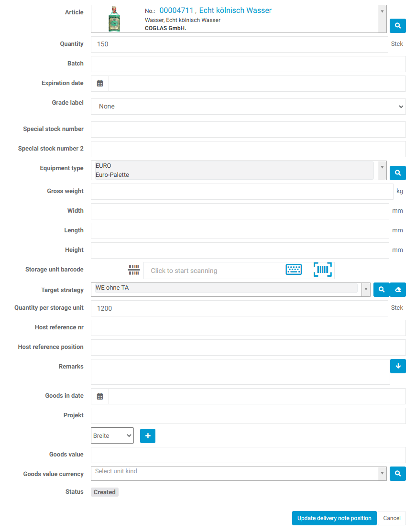This screenshot has height=532, width=416.
Task: Clear Target strategy with the eraser icon
Action: (398, 290)
